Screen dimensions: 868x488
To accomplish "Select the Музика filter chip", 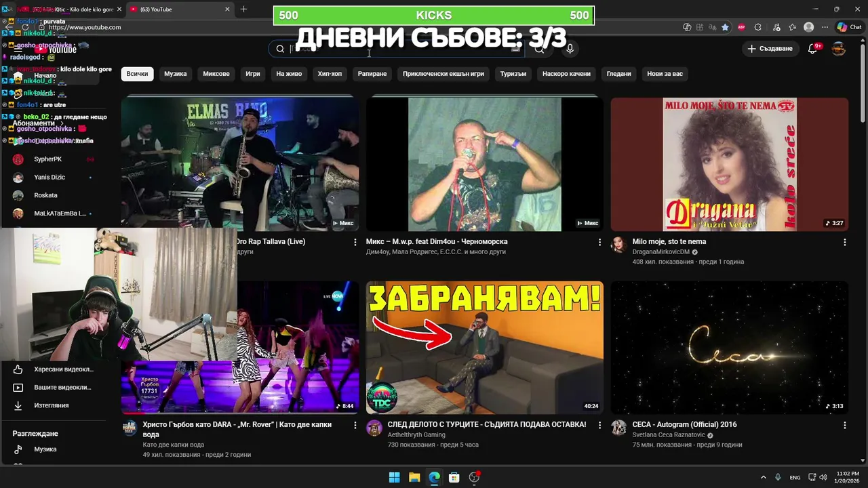I will (x=175, y=74).
